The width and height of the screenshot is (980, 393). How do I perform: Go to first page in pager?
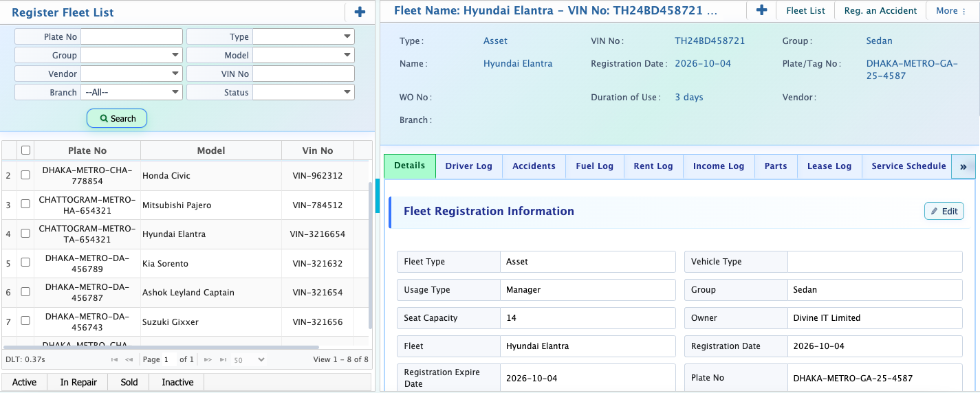[x=115, y=359]
